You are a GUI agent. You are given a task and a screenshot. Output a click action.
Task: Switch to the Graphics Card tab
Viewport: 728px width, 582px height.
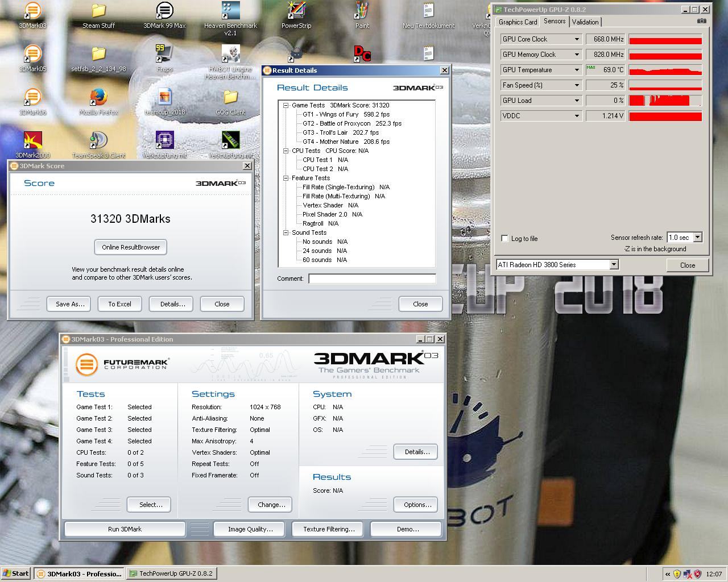518,22
